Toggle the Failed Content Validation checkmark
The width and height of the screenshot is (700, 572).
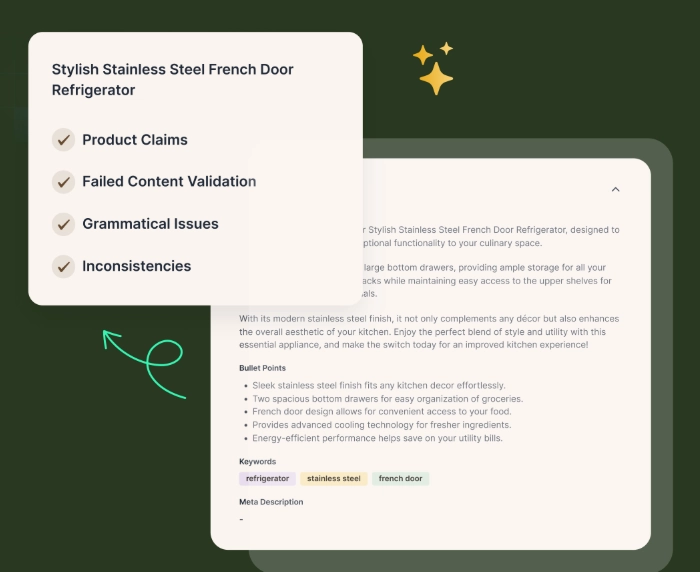64,182
